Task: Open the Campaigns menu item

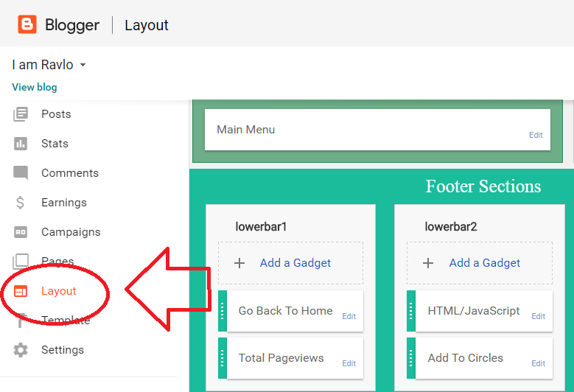Action: (x=71, y=232)
